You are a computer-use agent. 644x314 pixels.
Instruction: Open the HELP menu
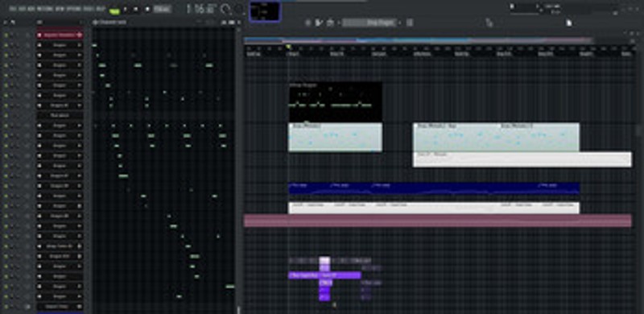coord(101,9)
